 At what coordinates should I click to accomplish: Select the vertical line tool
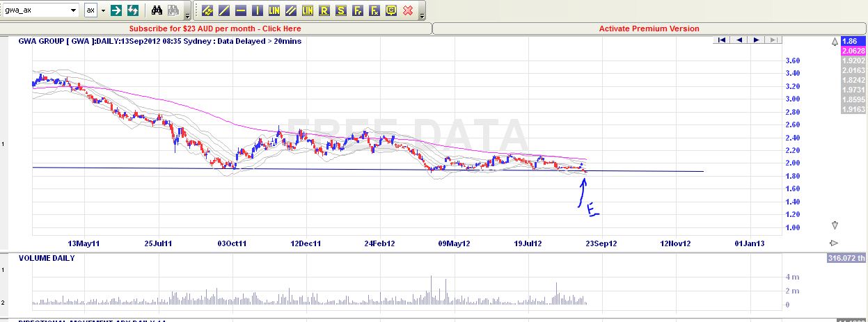(x=258, y=10)
